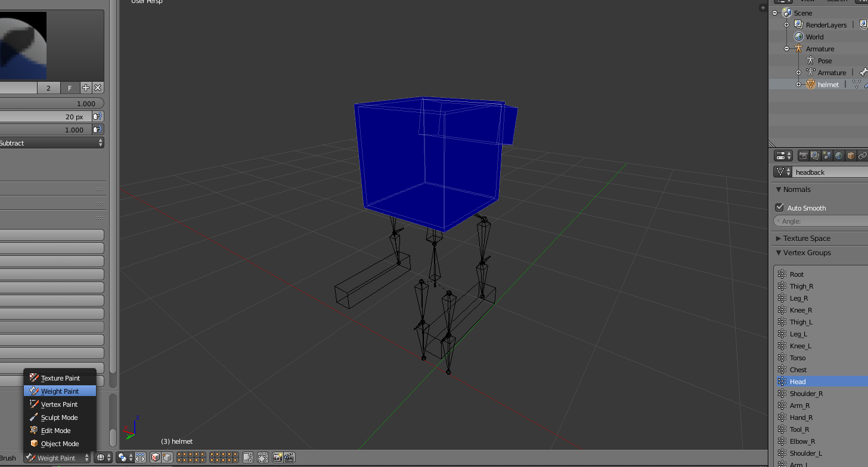Click the orange Armature object icon
Image resolution: width=868 pixels, height=467 pixels.
coord(798,48)
